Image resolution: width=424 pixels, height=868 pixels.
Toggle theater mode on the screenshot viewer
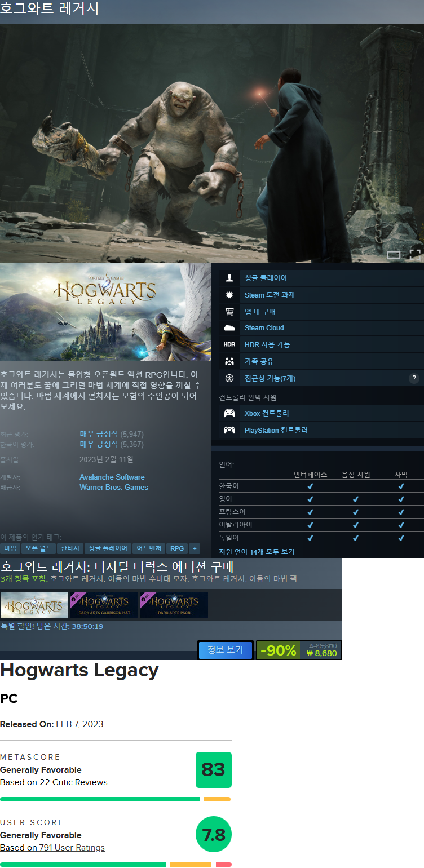[394, 255]
